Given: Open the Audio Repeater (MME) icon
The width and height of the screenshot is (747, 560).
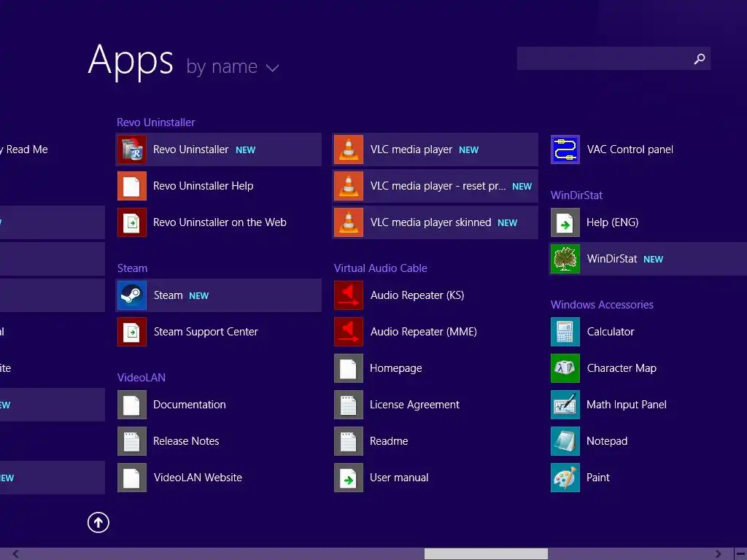Looking at the screenshot, I should [x=349, y=332].
